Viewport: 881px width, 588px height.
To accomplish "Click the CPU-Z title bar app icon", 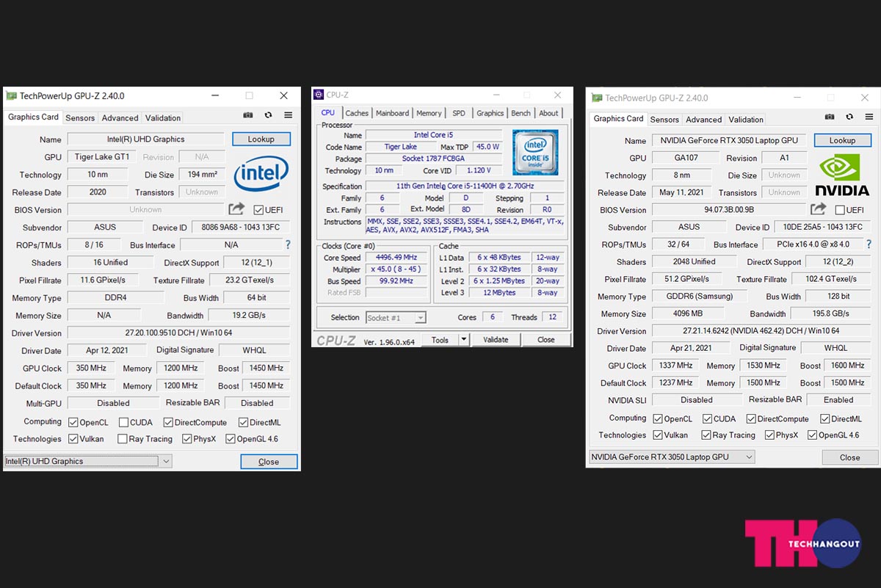I will [318, 95].
